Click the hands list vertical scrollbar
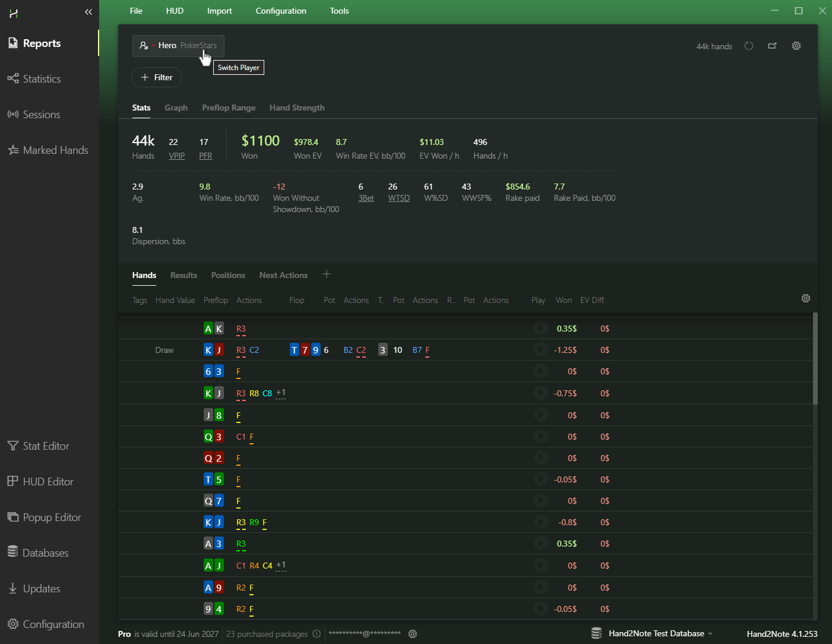The width and height of the screenshot is (832, 644). (815, 359)
